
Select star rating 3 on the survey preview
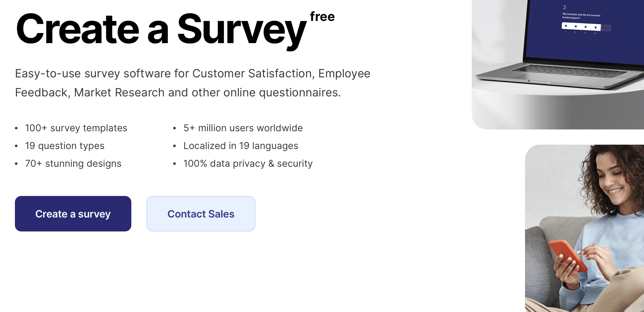[x=586, y=27]
